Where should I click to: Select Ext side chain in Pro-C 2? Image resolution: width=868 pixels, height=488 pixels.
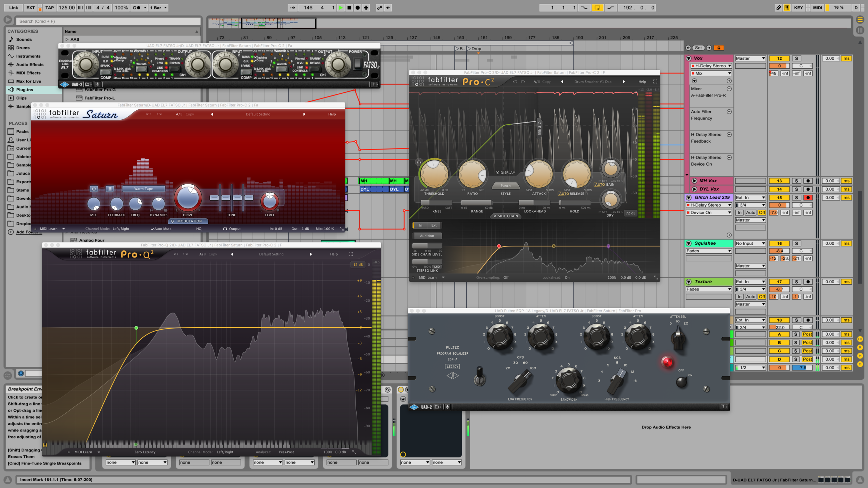pos(434,225)
